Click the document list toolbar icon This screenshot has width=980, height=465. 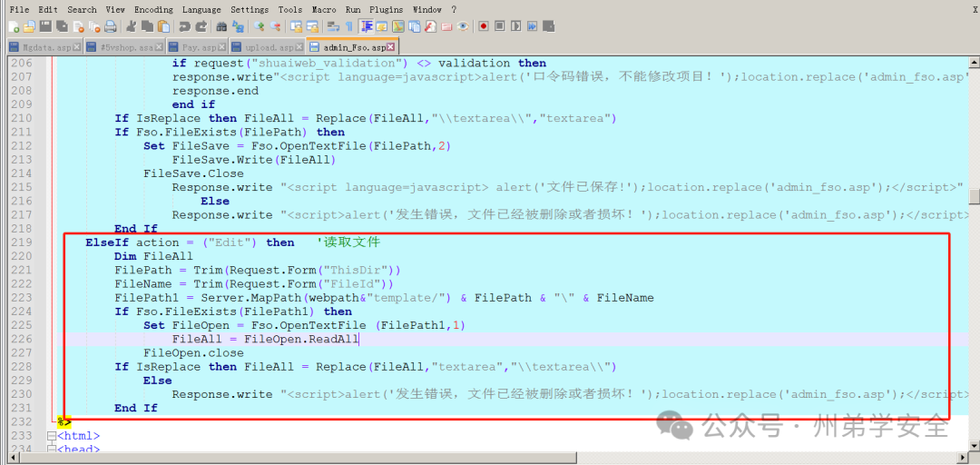point(415,26)
